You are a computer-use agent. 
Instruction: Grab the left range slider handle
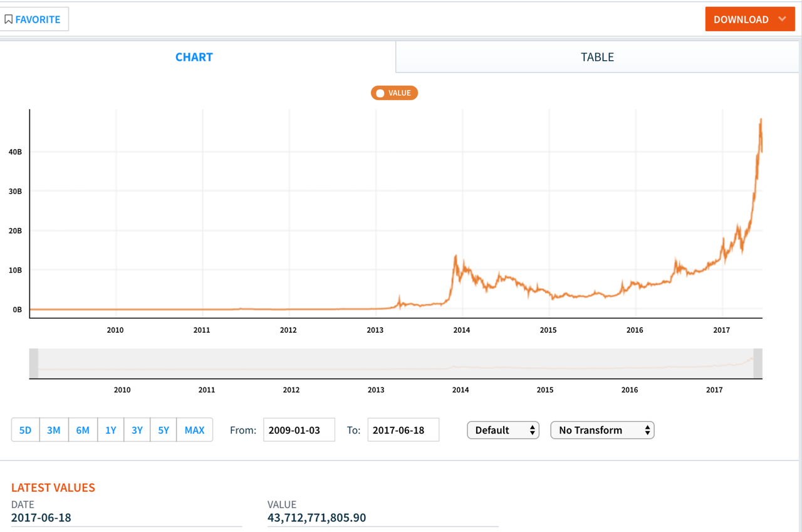[x=34, y=363]
